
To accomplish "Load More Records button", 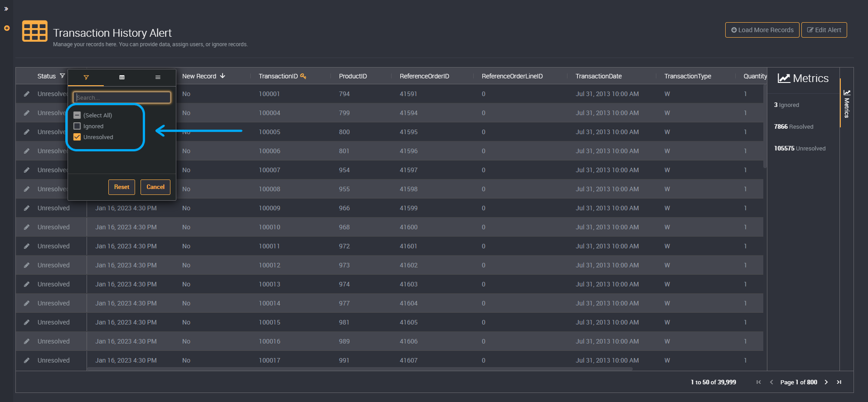I will 762,30.
